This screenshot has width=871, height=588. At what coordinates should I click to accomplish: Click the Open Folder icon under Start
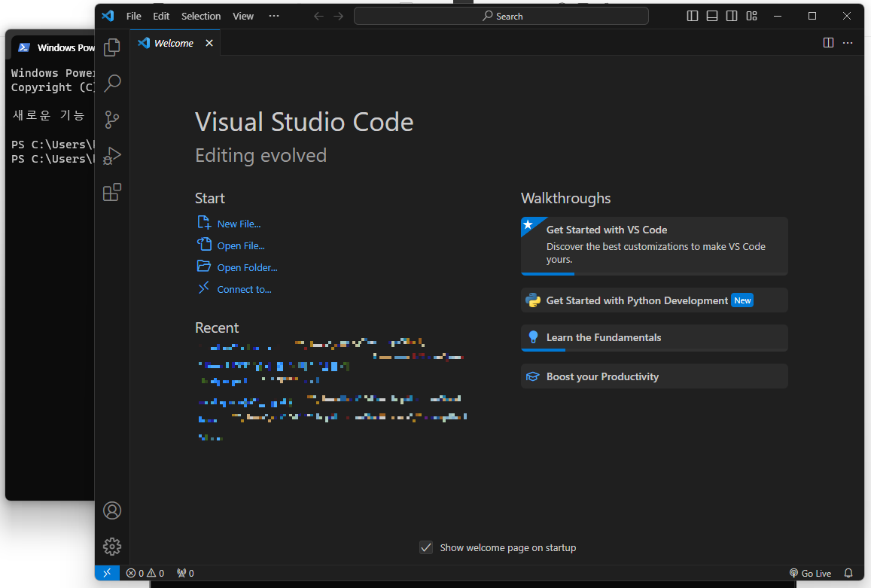[x=204, y=267]
